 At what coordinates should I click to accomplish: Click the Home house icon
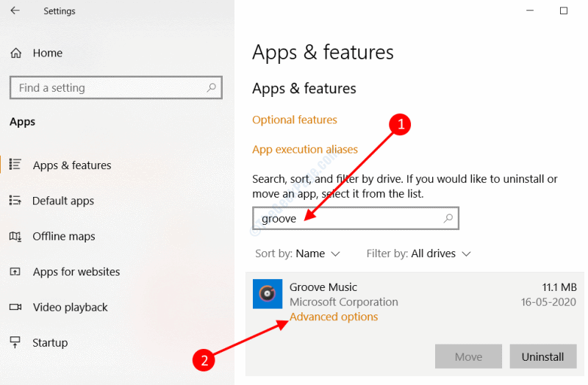15,53
